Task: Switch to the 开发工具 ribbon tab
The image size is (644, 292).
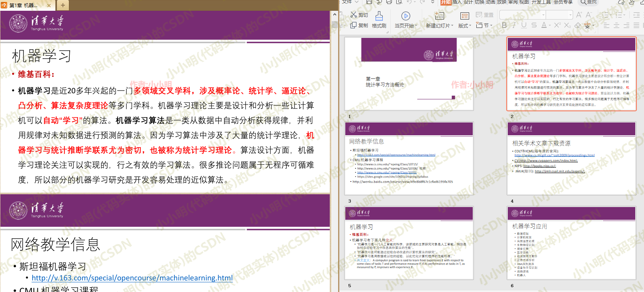Action: pyautogui.click(x=541, y=2)
